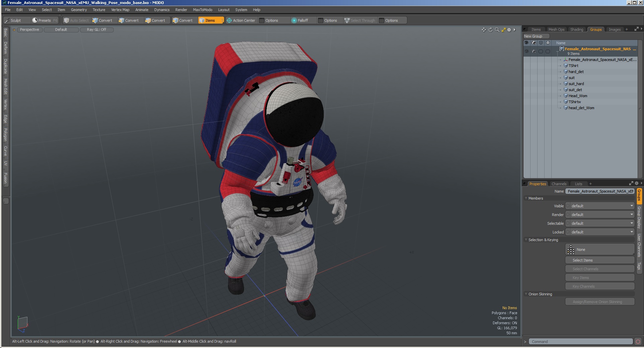Open the viewport settings gear
Screen dimensions: 644x348
[509, 30]
